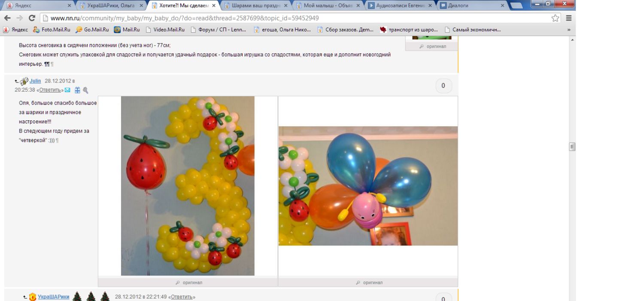Click the vertical scrollbar thumb

tap(572, 147)
